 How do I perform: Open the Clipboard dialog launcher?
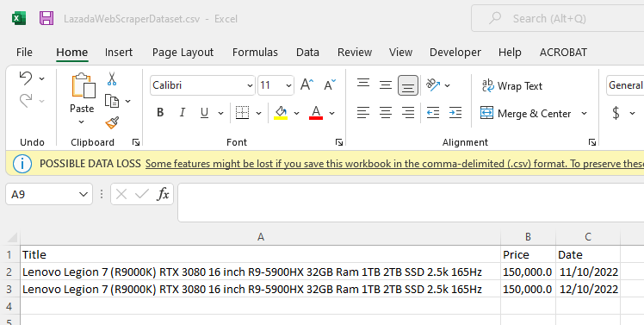(x=135, y=142)
